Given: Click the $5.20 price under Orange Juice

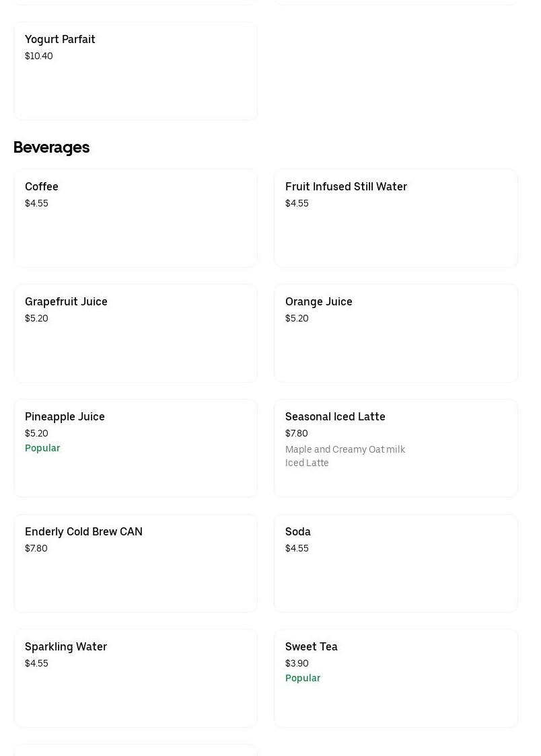Looking at the screenshot, I should pyautogui.click(x=297, y=318).
